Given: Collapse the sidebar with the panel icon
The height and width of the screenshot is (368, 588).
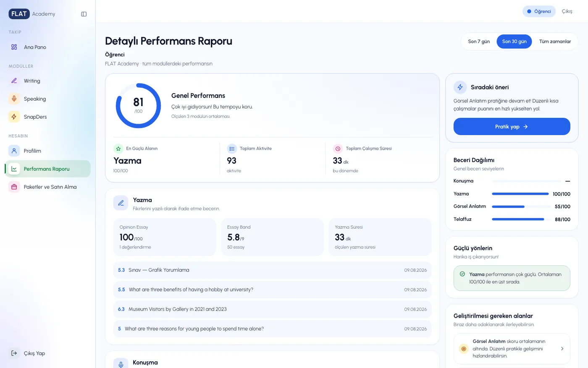Looking at the screenshot, I should click(x=84, y=14).
